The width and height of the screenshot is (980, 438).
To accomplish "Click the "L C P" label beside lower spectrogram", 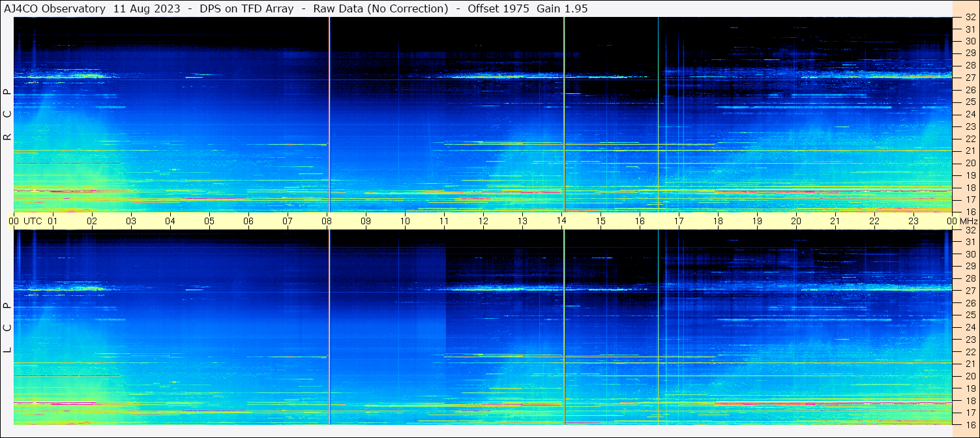I will pyautogui.click(x=7, y=328).
